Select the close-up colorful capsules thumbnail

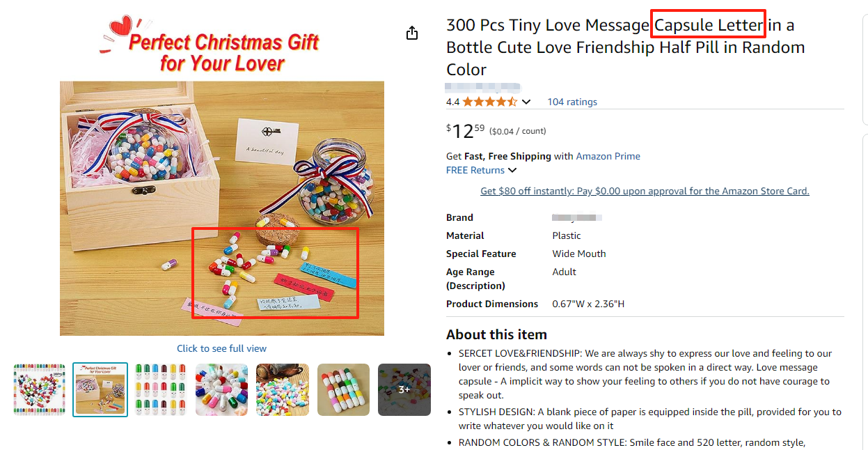(221, 389)
